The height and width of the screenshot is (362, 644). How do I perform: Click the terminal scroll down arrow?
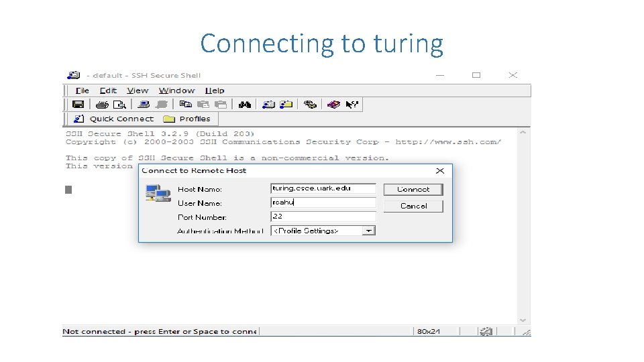(x=523, y=320)
